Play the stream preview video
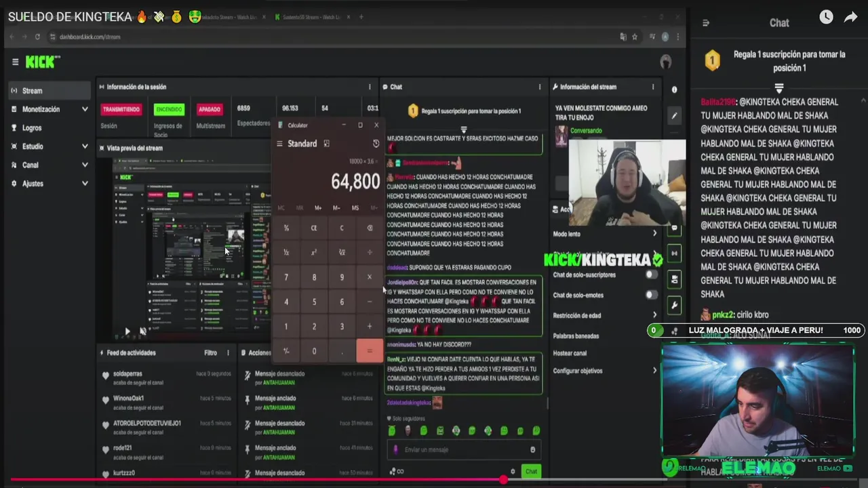868x488 pixels. tap(127, 331)
